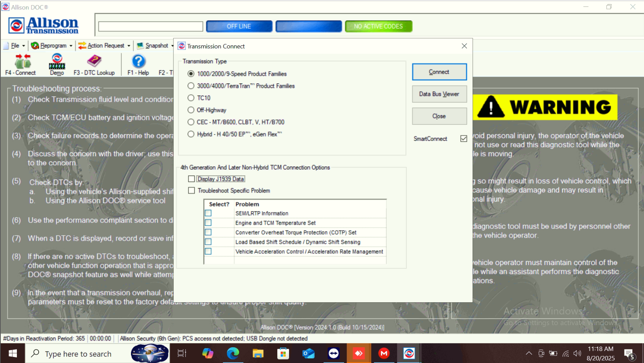The width and height of the screenshot is (644, 363).
Task: Select Hybrid - H 40/50 EP, eGen Flex radio
Action: (191, 134)
